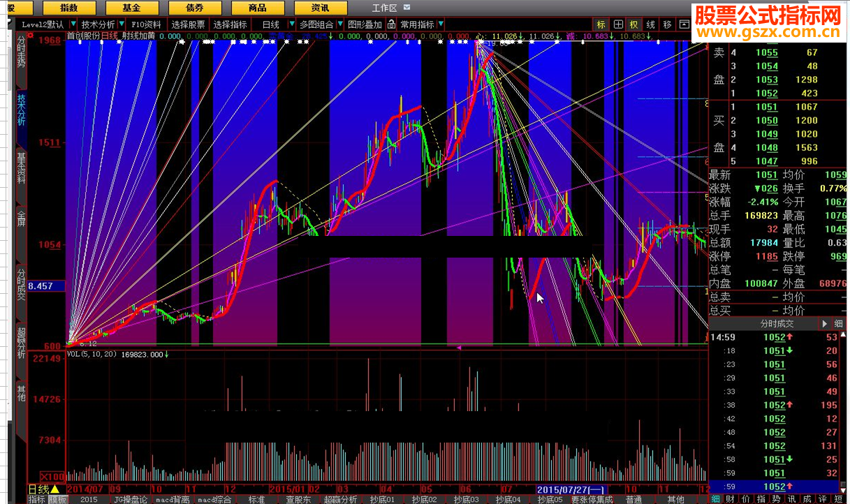
Task: Select the 超赢分析 bottom indicator tab
Action: pyautogui.click(x=340, y=499)
